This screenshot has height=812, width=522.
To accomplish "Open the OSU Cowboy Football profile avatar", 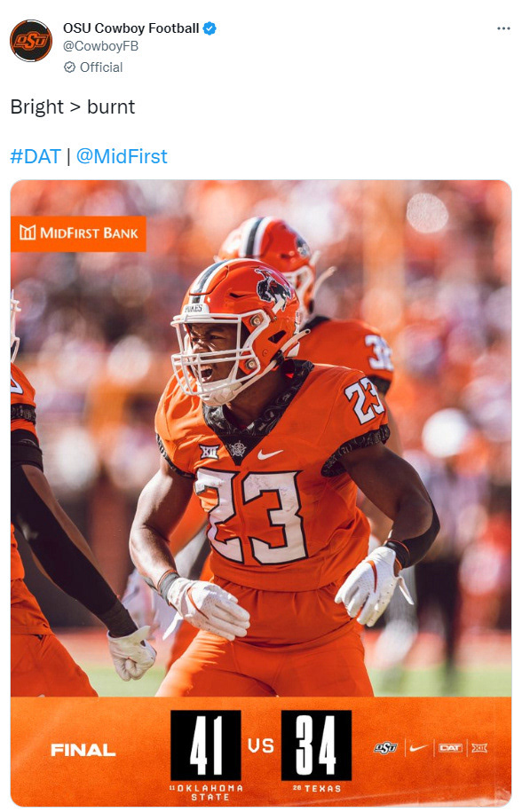I will 31,41.
